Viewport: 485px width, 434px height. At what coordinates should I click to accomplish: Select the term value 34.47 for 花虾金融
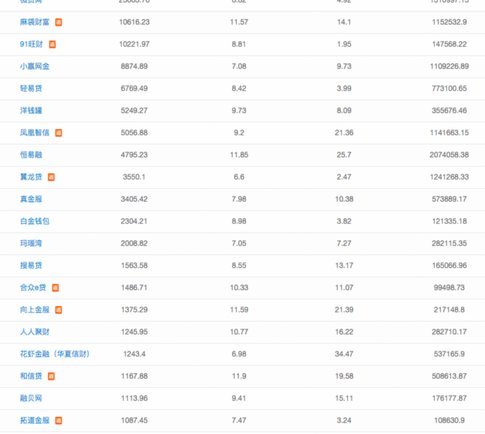coord(344,354)
